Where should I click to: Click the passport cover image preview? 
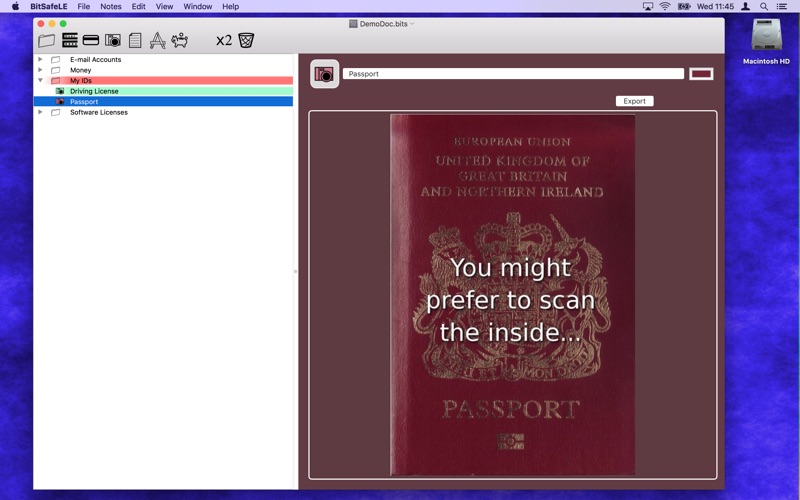pyautogui.click(x=512, y=295)
